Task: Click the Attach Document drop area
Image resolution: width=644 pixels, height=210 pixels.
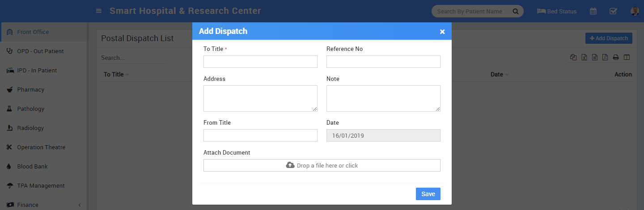Action: tap(322, 165)
